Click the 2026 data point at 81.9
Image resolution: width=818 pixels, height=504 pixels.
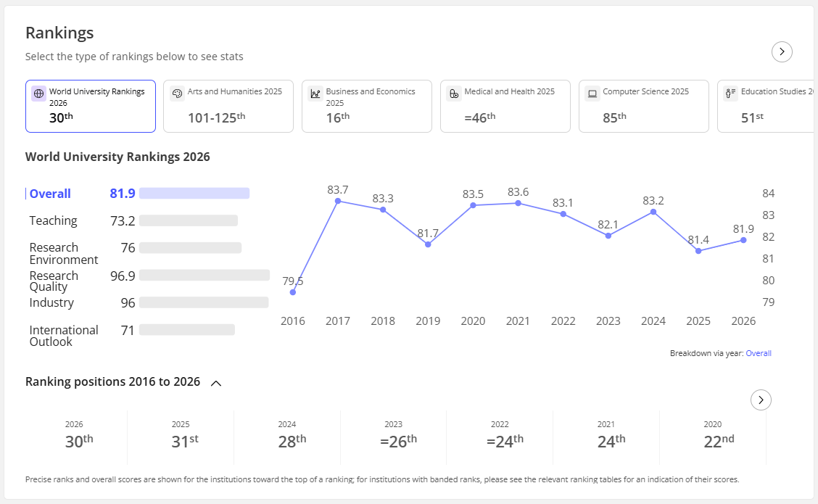point(743,240)
